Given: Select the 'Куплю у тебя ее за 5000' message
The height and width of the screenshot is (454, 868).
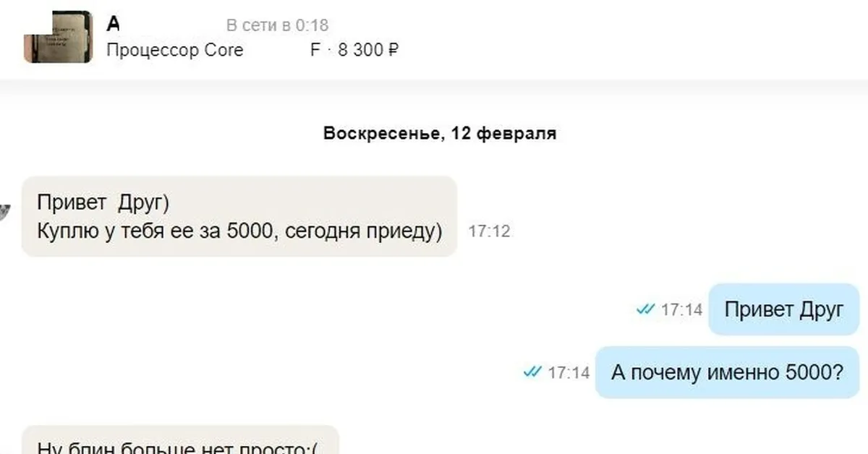Looking at the screenshot, I should coord(239,216).
